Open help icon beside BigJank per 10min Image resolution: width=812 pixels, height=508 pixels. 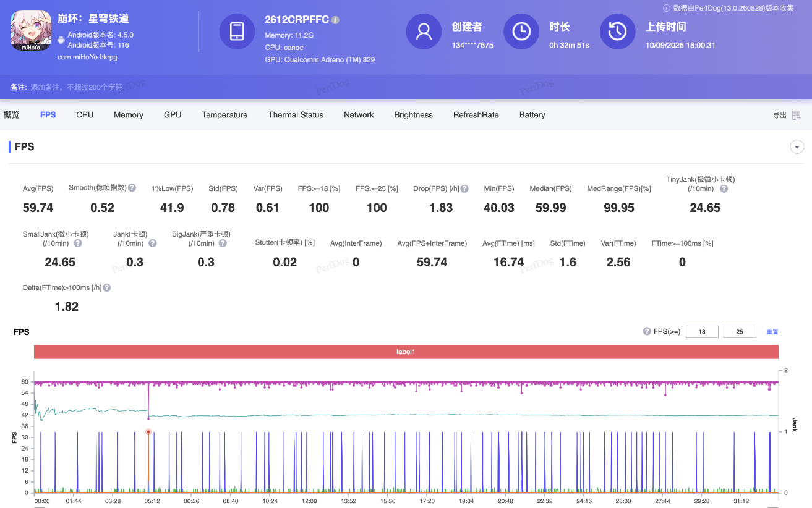point(223,243)
